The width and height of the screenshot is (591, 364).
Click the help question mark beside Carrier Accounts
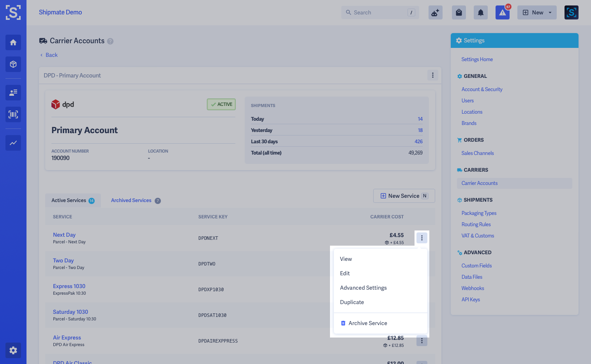tap(110, 41)
